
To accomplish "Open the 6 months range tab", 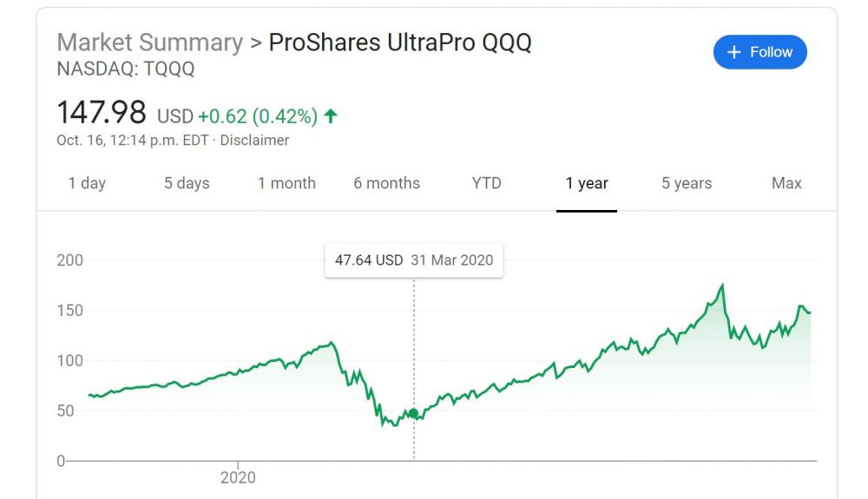I will point(386,183).
